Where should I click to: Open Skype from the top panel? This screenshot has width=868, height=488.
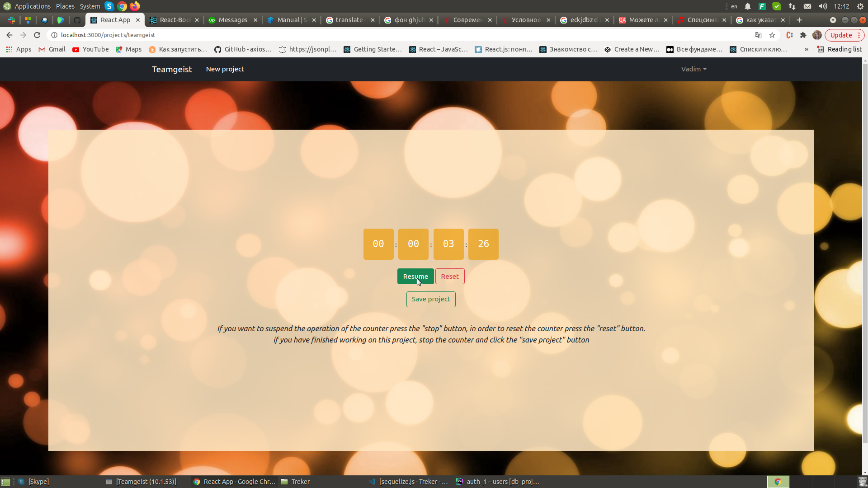(108, 6)
